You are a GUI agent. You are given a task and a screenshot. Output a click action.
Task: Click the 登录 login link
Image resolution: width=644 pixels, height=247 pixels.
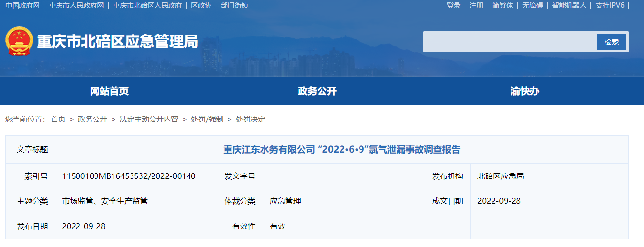point(454,5)
